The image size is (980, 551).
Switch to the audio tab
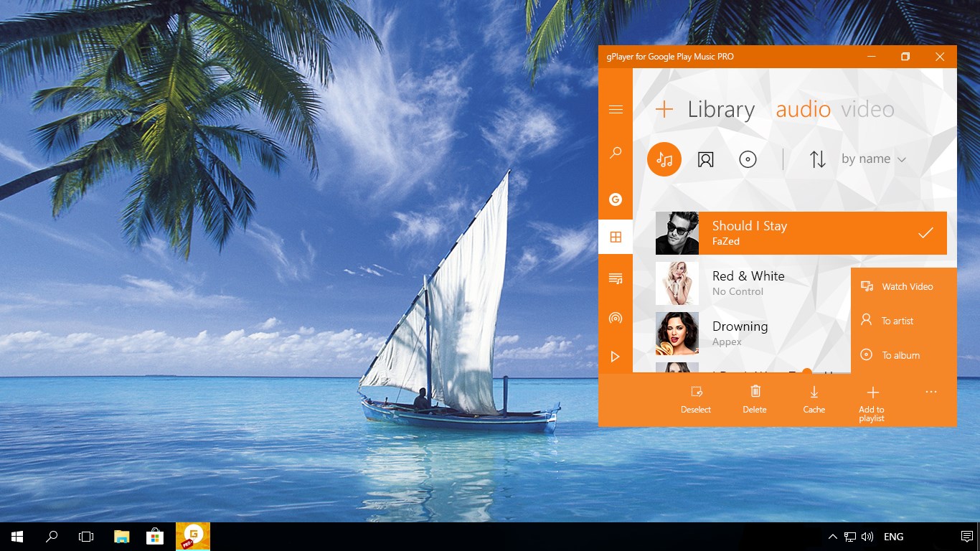pos(803,109)
